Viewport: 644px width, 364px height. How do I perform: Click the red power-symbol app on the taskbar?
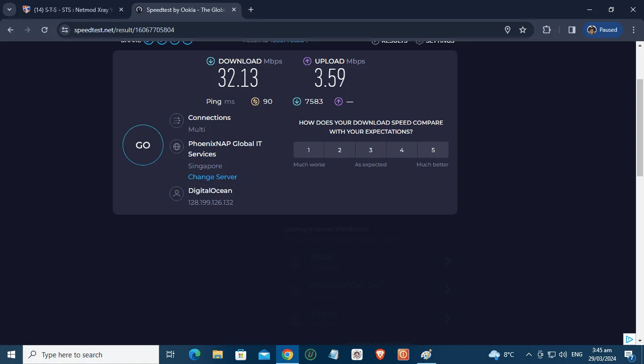403,355
